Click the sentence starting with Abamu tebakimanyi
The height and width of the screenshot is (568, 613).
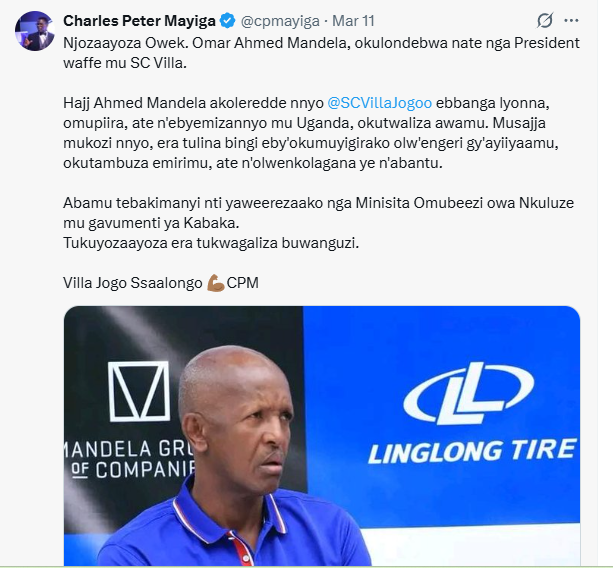(319, 213)
